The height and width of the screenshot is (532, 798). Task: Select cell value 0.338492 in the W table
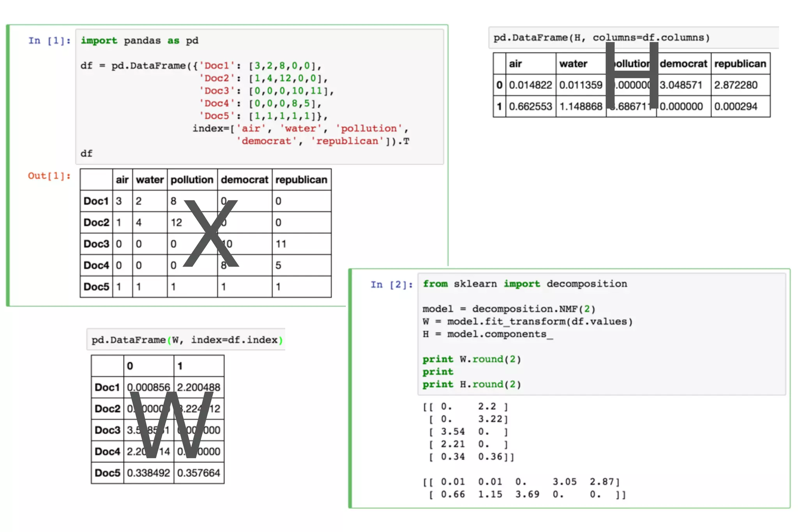click(148, 473)
